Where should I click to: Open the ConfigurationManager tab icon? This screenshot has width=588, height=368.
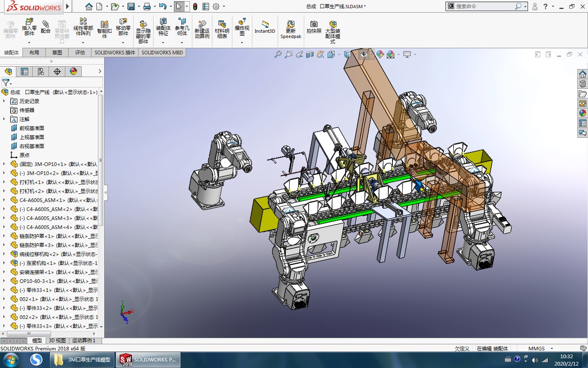coord(41,72)
